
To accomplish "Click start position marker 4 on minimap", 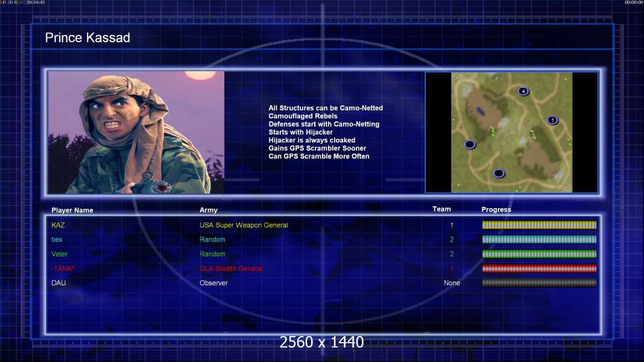I will [523, 92].
